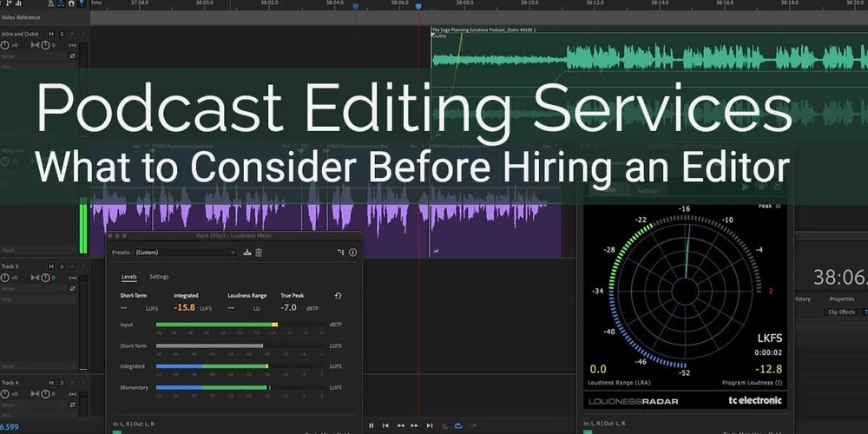Screen dimensions: 868x434
Task: Open the Properties tab
Action: click(x=841, y=299)
